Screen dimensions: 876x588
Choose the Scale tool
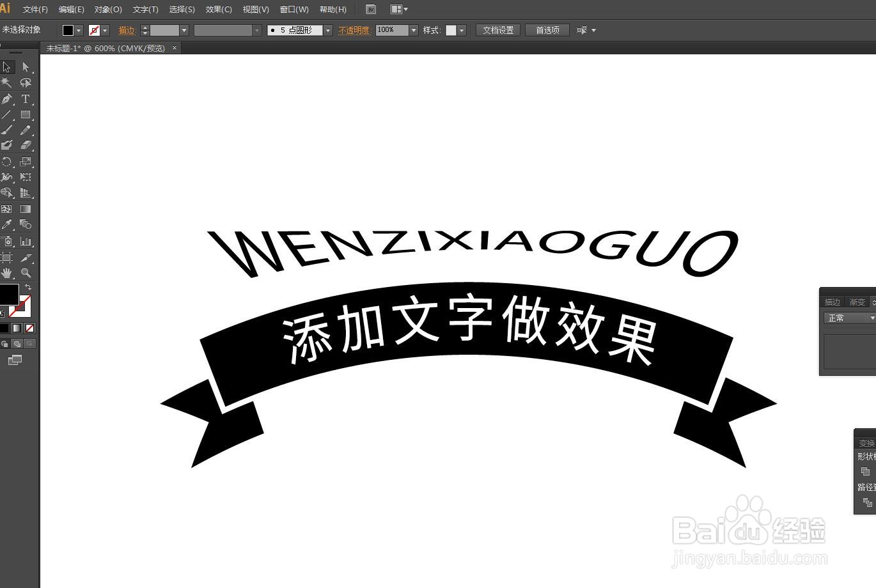26,162
